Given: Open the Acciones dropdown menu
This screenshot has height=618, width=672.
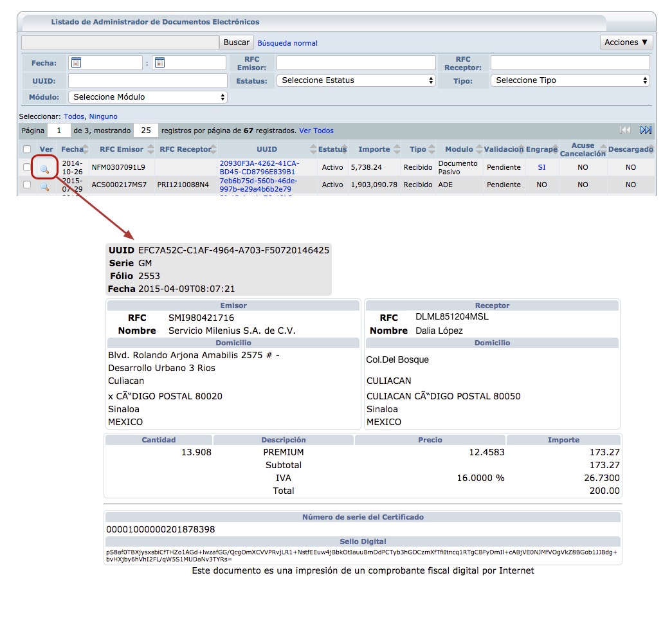Looking at the screenshot, I should [x=626, y=42].
